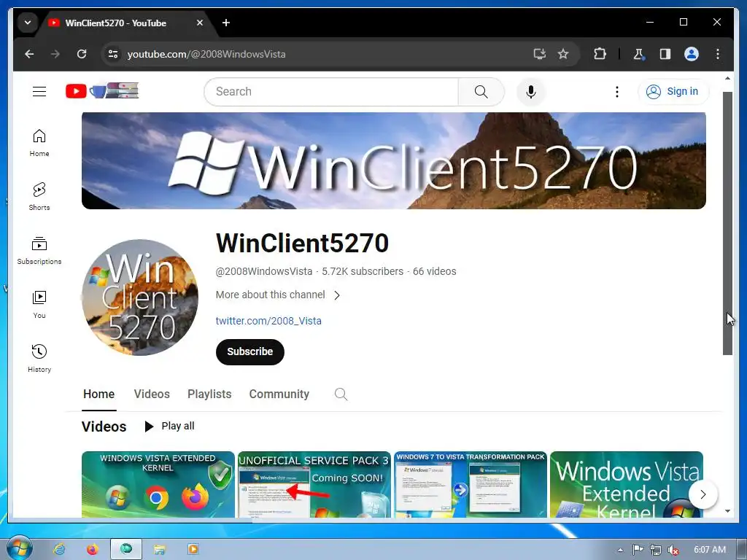This screenshot has width=747, height=560.
Task: Open History in the sidebar
Action: (x=39, y=358)
